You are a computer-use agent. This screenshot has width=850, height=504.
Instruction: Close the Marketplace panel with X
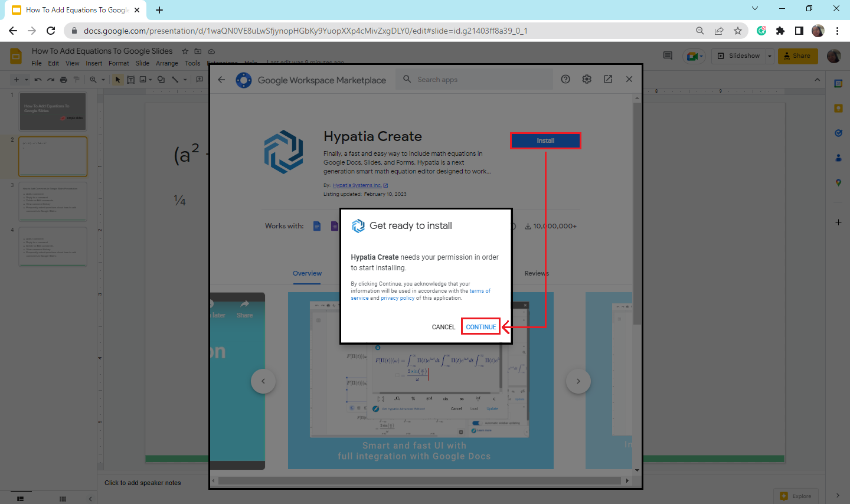tap(629, 79)
